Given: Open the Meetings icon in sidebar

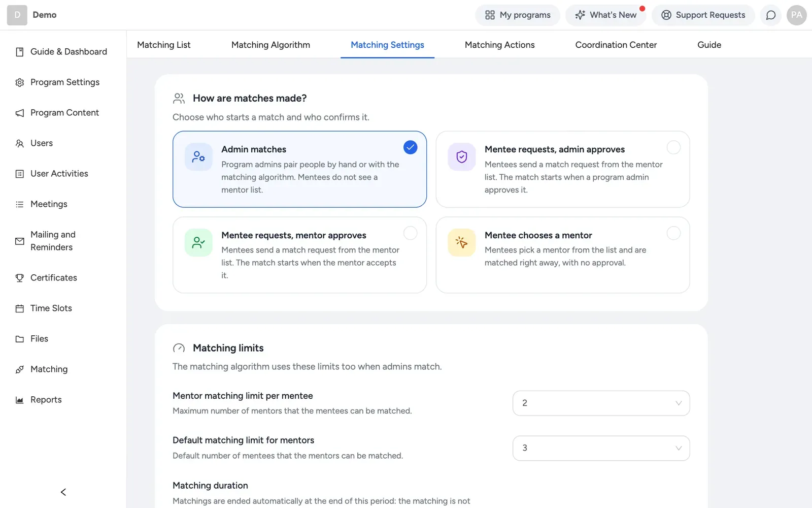Looking at the screenshot, I should pyautogui.click(x=20, y=204).
